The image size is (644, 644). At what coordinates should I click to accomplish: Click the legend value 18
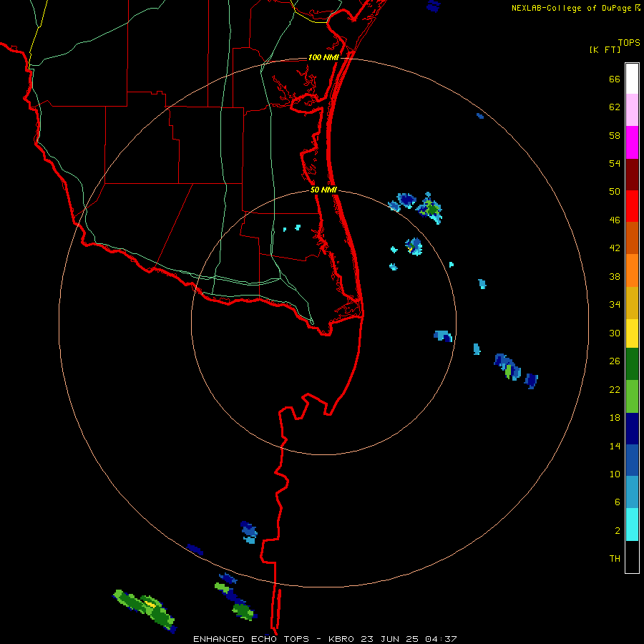pos(615,418)
